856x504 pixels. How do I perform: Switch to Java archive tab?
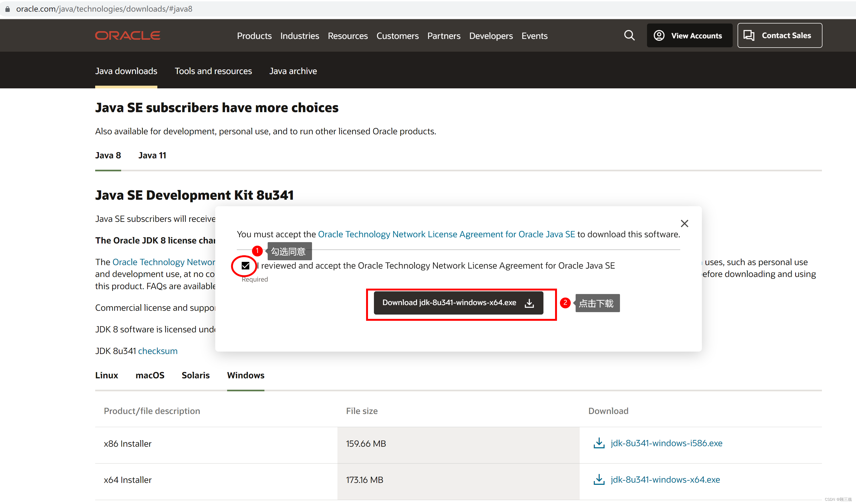click(x=293, y=71)
